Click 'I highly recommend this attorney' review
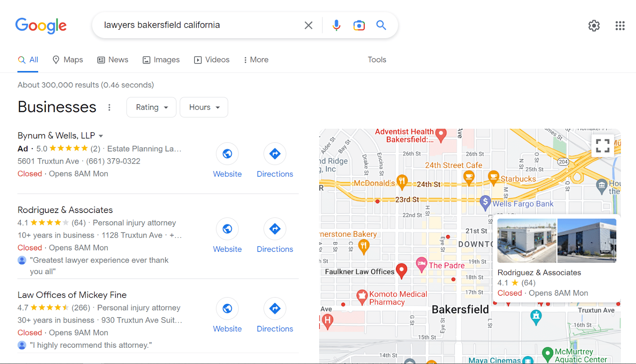The image size is (636, 364). 91,345
